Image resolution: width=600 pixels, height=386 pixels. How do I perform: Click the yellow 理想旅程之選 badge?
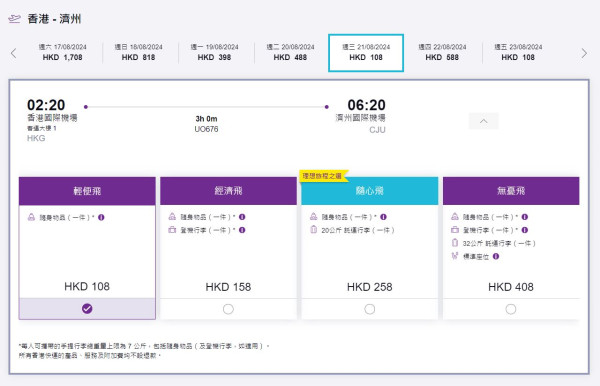click(x=323, y=176)
